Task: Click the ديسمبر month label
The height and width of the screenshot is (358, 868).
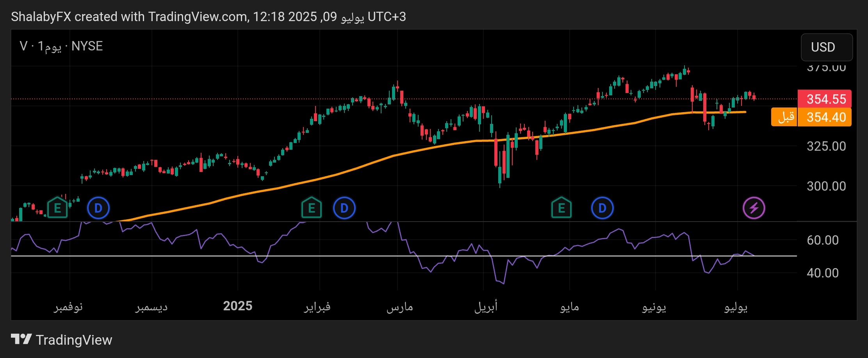Action: 151,307
